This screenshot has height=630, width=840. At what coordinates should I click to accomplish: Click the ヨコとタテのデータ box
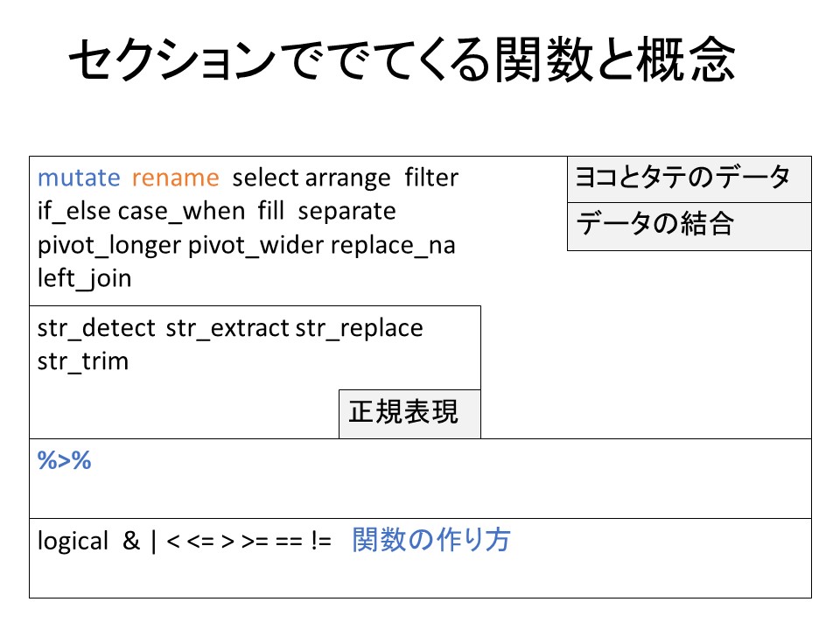[x=689, y=179]
